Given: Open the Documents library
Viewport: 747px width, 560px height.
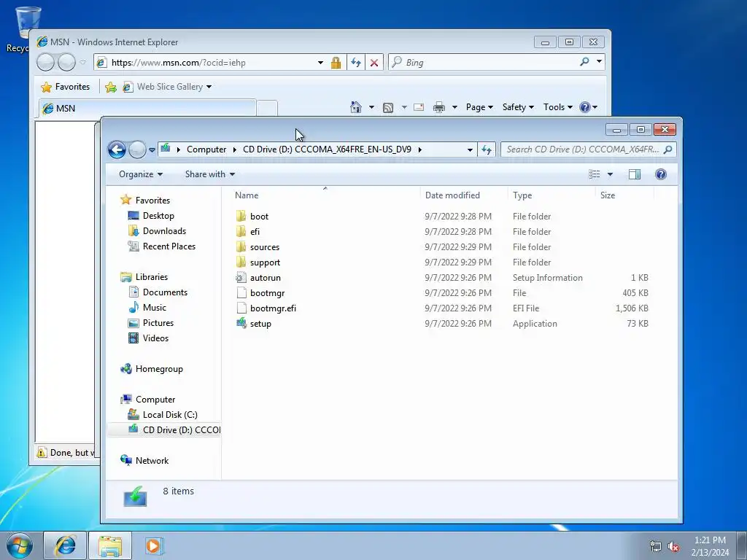Looking at the screenshot, I should click(165, 292).
